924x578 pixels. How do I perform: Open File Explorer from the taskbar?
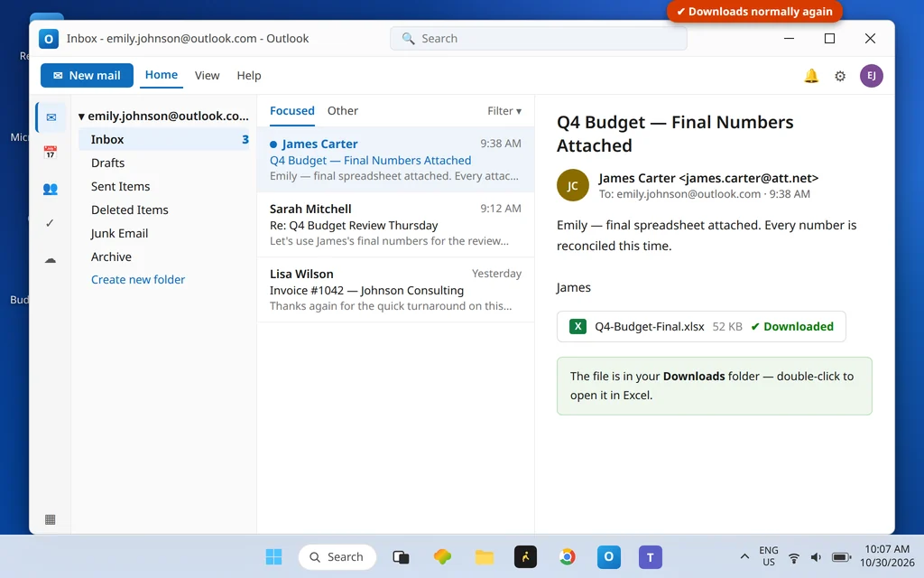485,556
